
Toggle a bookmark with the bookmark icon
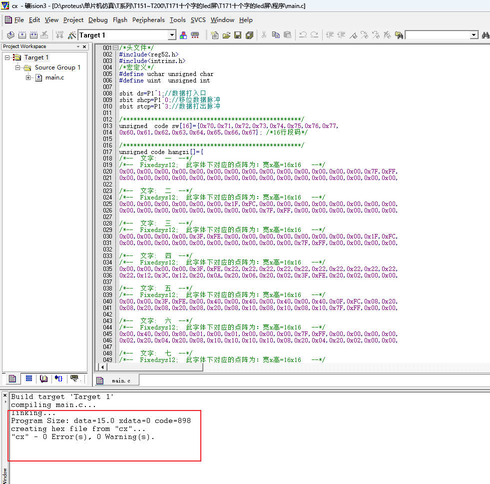pyautogui.click(x=353, y=35)
